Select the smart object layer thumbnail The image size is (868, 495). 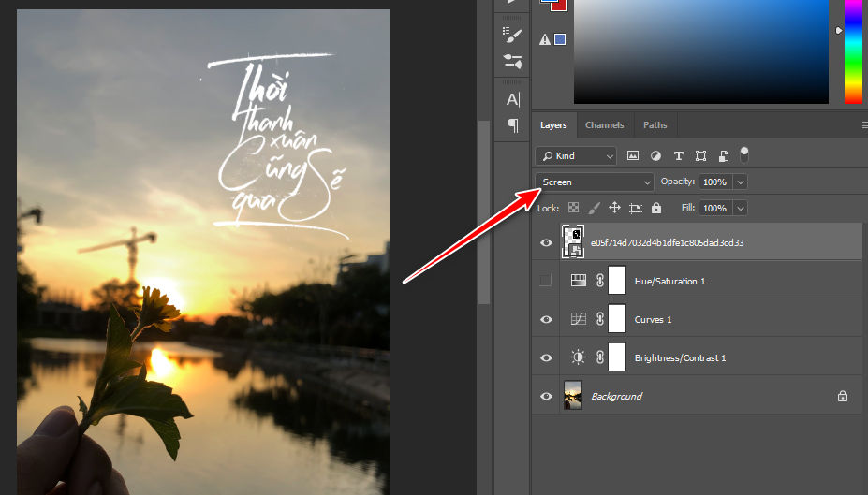pyautogui.click(x=573, y=241)
